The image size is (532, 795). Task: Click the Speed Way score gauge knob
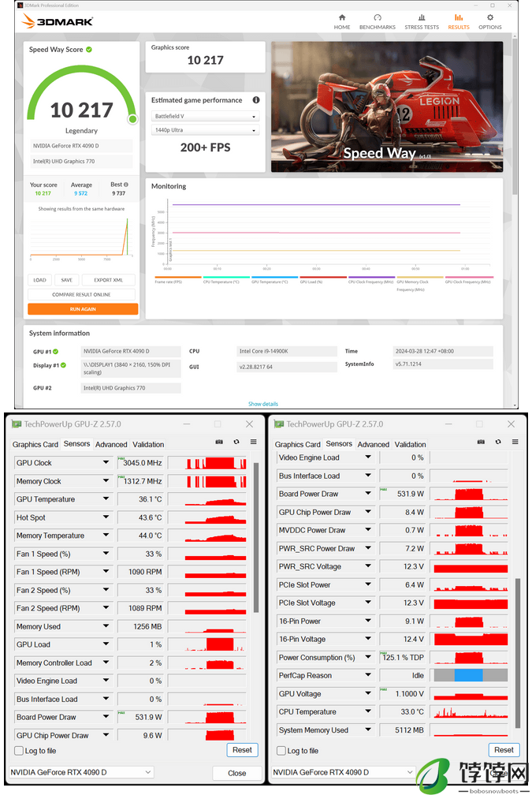[132, 119]
